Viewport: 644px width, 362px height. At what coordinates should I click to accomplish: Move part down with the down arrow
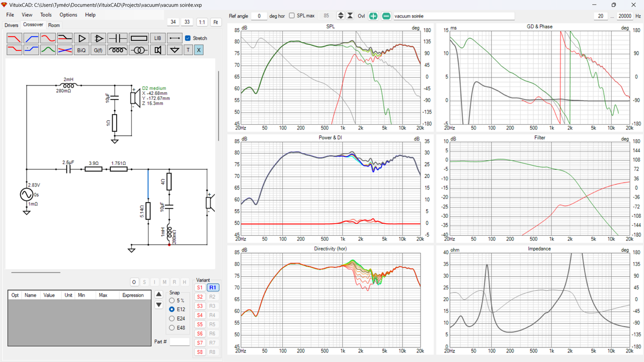coord(159,305)
